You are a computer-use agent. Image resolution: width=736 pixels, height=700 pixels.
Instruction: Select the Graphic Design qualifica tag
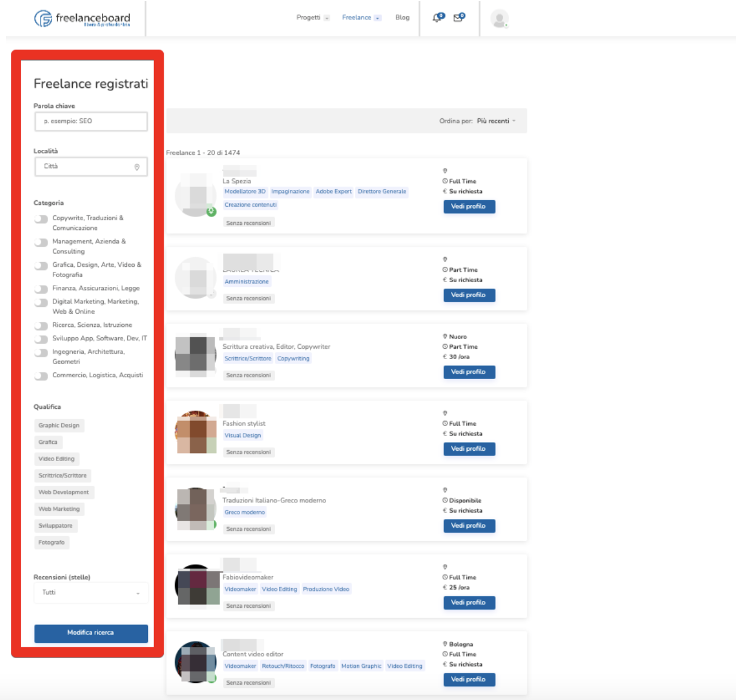[x=59, y=426]
